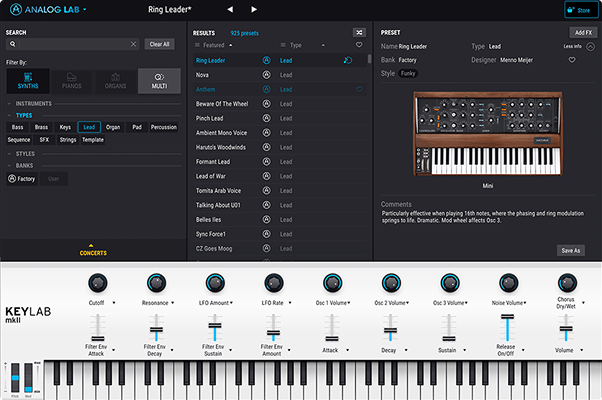This screenshot has height=400, width=602.
Task: Click the Osc 2 Volume knob
Action: coord(391,283)
